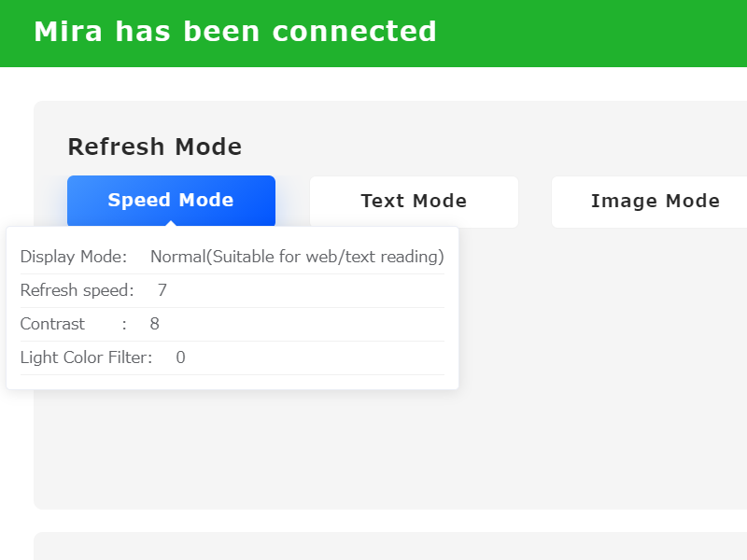
Task: Click the Refresh Mode section heading
Action: coord(155,147)
